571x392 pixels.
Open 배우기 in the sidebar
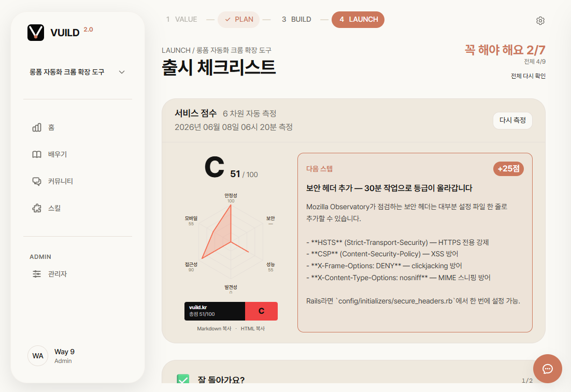78,154
